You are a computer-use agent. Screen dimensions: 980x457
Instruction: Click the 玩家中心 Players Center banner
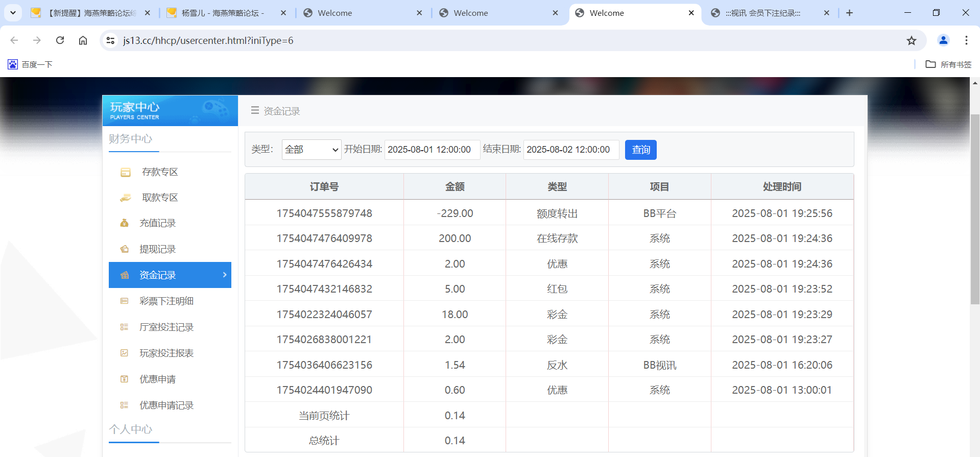[170, 111]
